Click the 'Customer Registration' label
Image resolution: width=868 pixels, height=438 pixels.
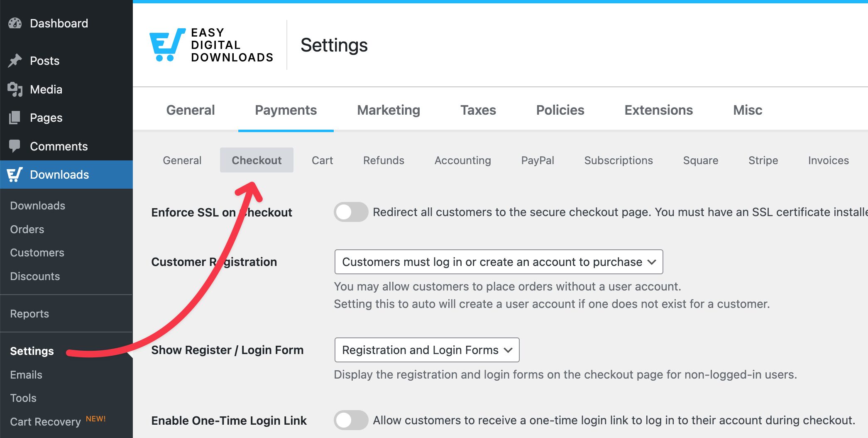(x=214, y=262)
